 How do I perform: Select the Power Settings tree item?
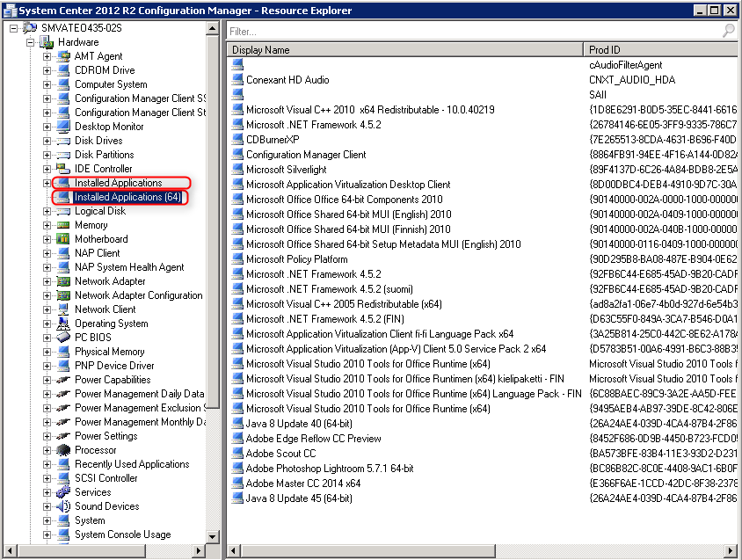pos(106,436)
